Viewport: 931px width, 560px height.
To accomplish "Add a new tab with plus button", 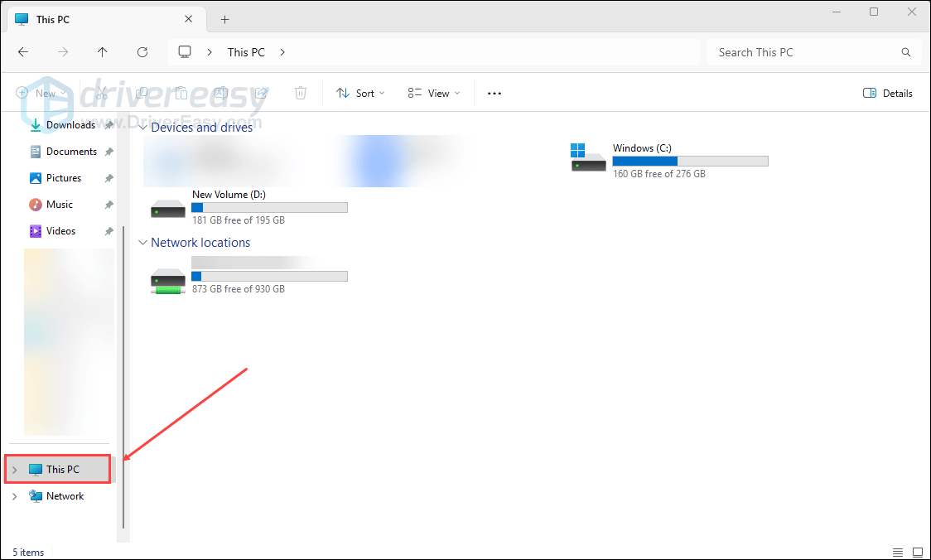I will point(224,19).
